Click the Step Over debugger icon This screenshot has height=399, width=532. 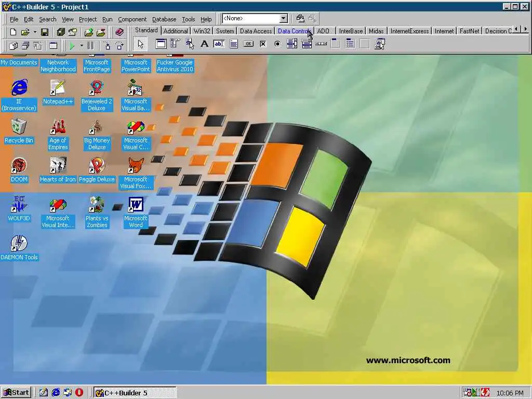click(x=119, y=46)
